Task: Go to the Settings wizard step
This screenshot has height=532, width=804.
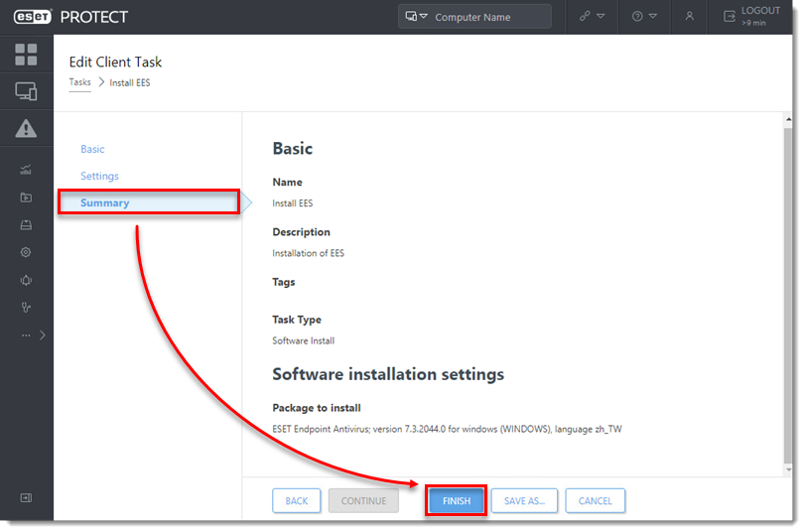Action: coord(99,176)
